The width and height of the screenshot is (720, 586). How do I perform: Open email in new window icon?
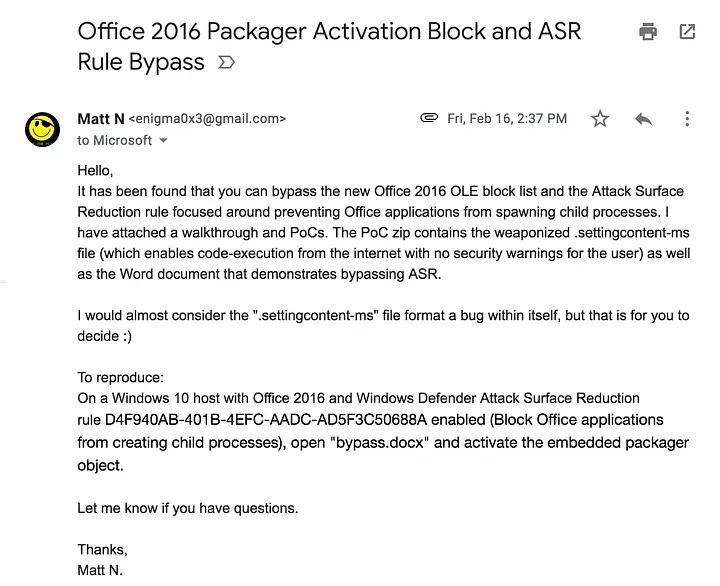tap(687, 32)
